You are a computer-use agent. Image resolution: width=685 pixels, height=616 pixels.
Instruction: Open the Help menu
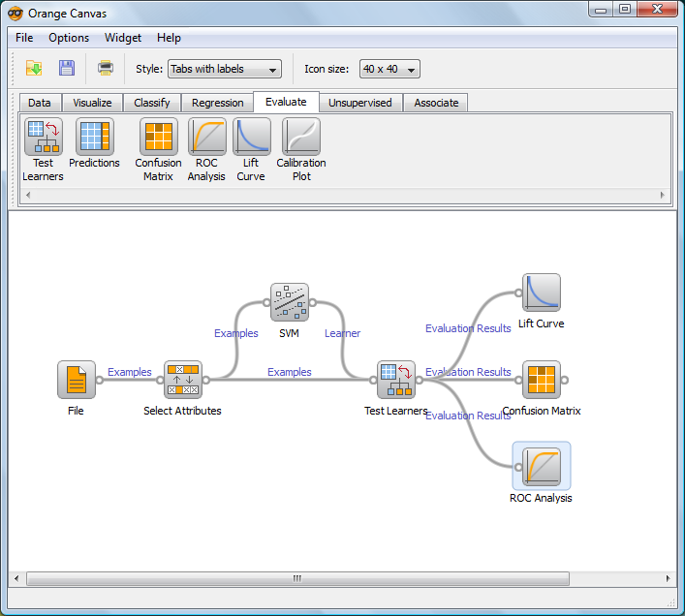tap(169, 38)
